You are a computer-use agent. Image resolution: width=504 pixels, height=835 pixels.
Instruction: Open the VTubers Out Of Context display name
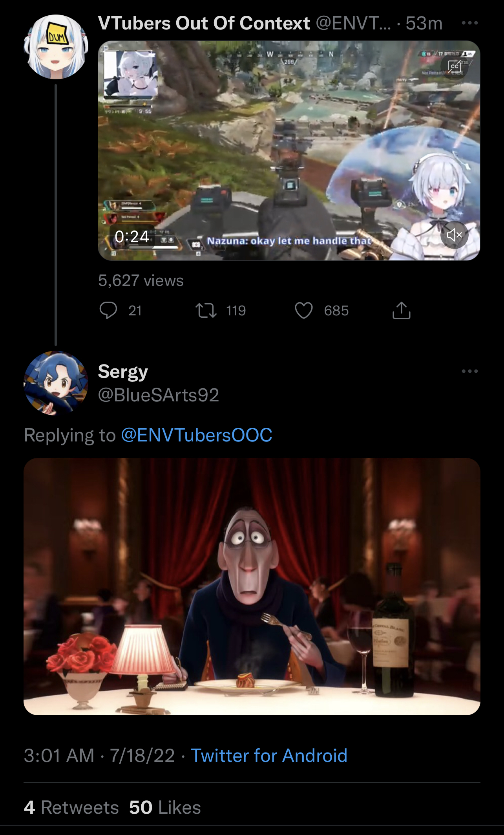[x=204, y=23]
